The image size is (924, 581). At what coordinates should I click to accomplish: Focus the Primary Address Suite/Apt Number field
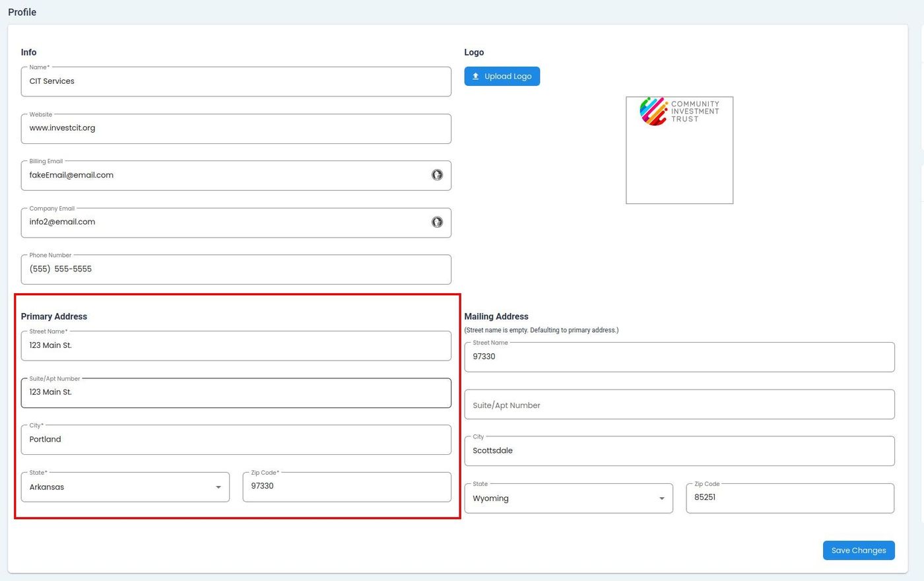click(x=236, y=393)
